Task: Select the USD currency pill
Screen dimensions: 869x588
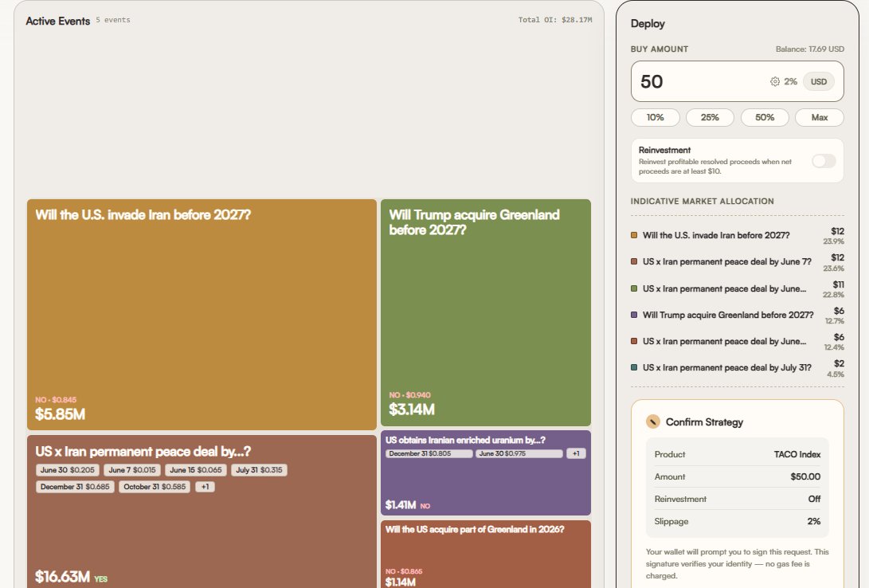Action: tap(819, 81)
